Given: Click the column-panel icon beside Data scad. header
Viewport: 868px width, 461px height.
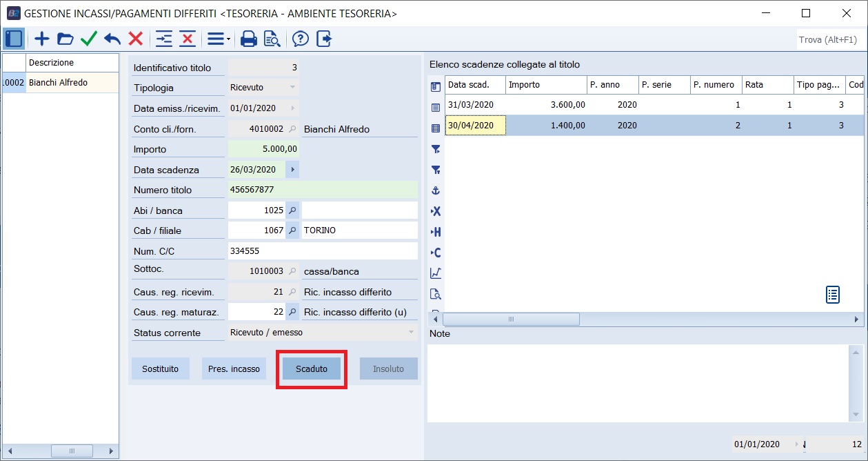Looking at the screenshot, I should 436,87.
